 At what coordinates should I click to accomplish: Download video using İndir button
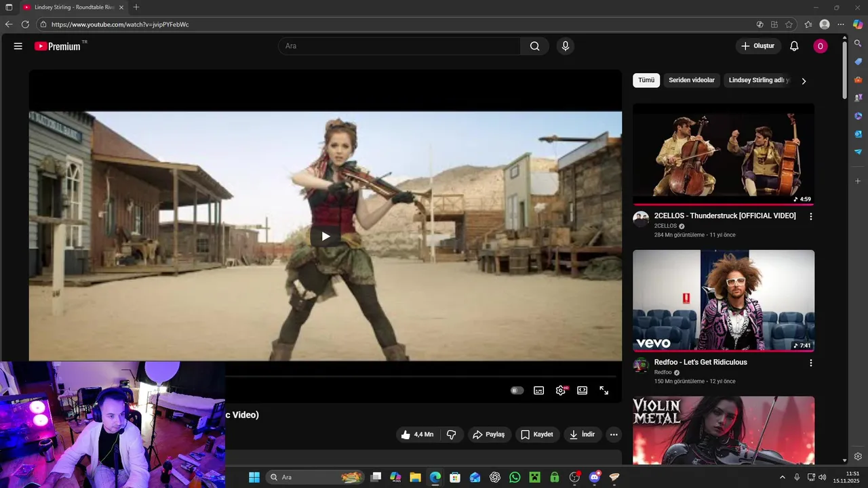pos(582,434)
